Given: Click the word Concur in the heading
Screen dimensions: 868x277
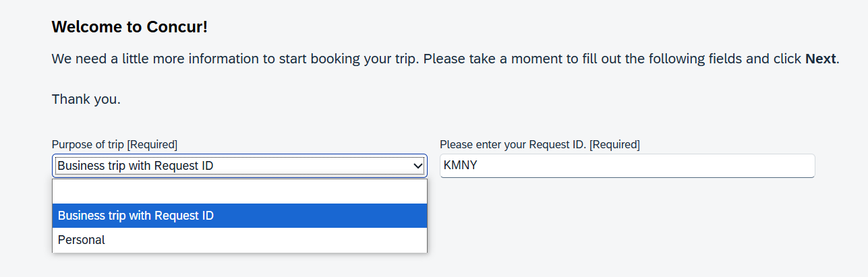Looking at the screenshot, I should [181, 27].
